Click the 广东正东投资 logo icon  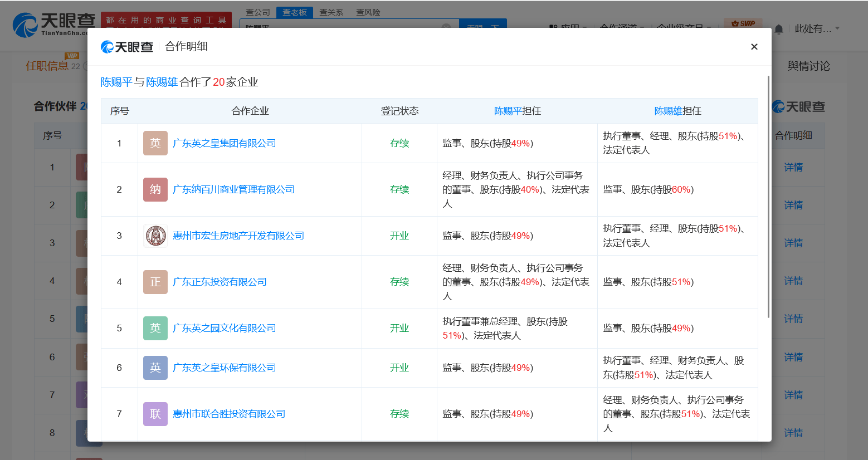pos(155,282)
